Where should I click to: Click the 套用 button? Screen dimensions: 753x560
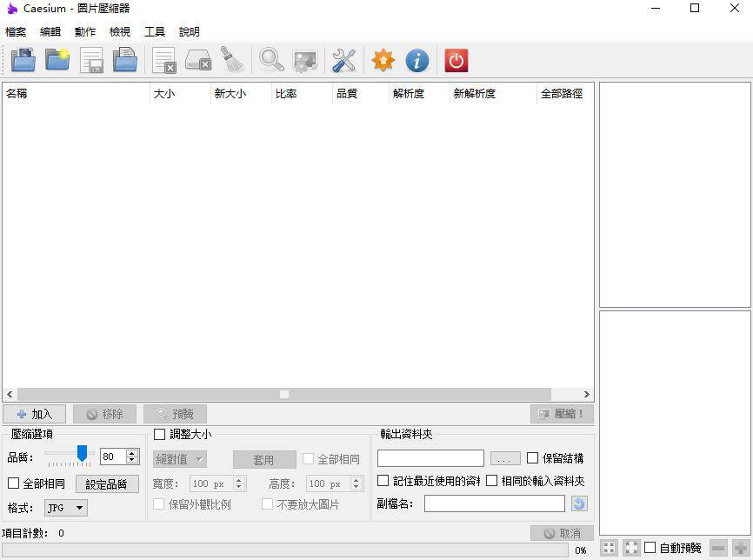[264, 460]
